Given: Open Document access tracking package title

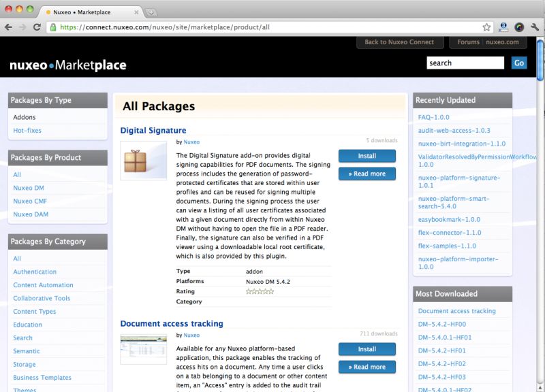Looking at the screenshot, I should pyautogui.click(x=172, y=323).
